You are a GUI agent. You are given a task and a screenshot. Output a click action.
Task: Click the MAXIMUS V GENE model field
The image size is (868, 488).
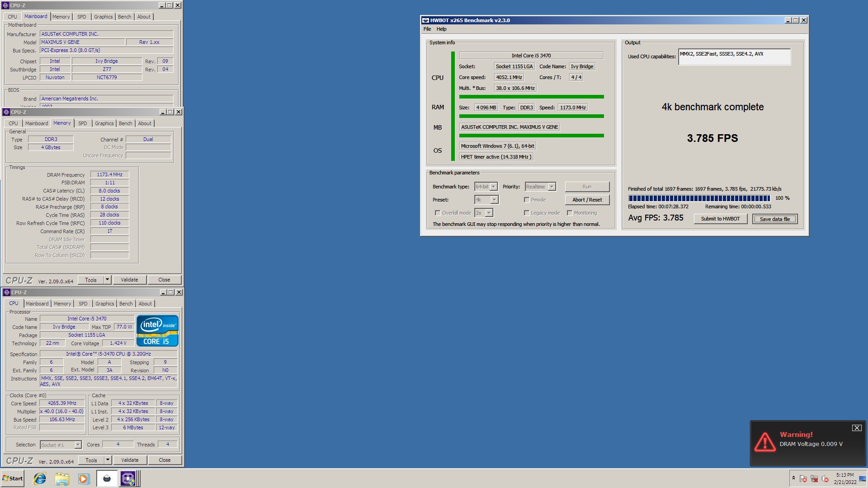point(82,42)
